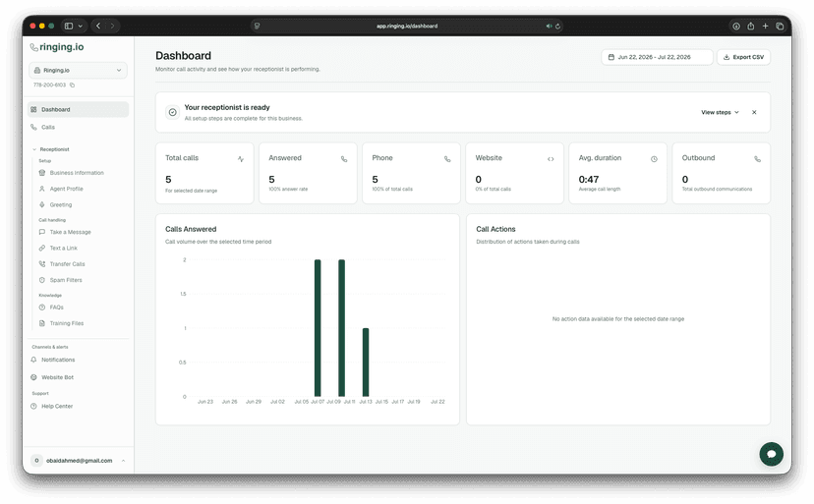Viewport: 814px width, 504px height.
Task: Open the chat bubble widget
Action: tap(771, 454)
